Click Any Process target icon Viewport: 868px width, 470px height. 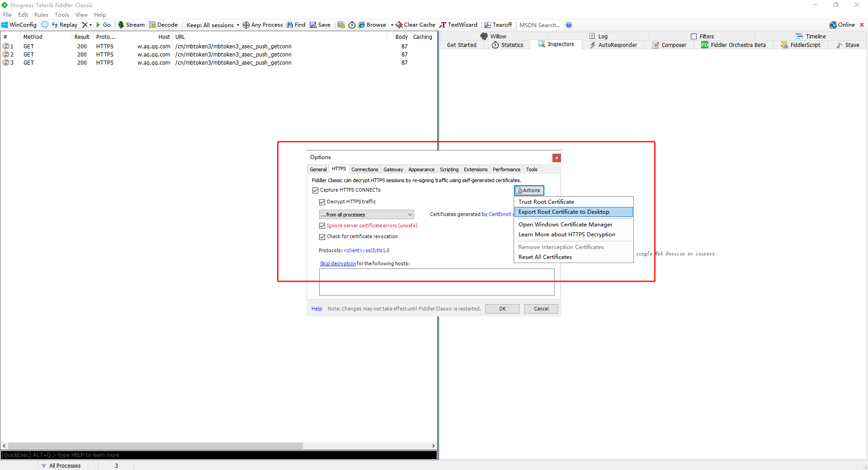click(246, 25)
